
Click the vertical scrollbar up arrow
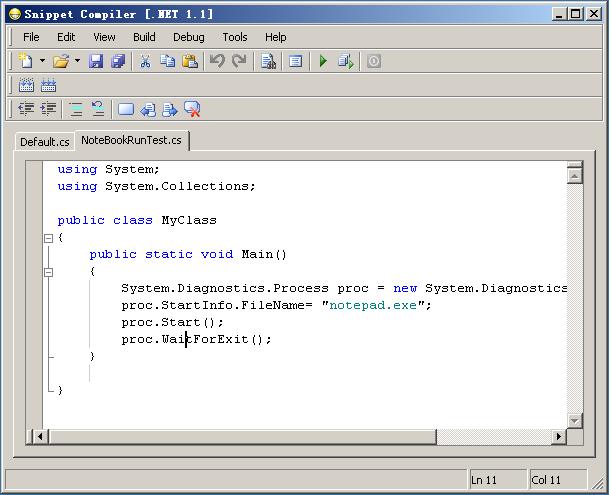pos(574,176)
